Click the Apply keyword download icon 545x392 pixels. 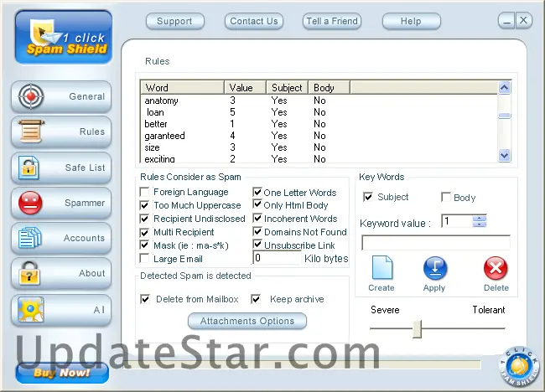[435, 268]
